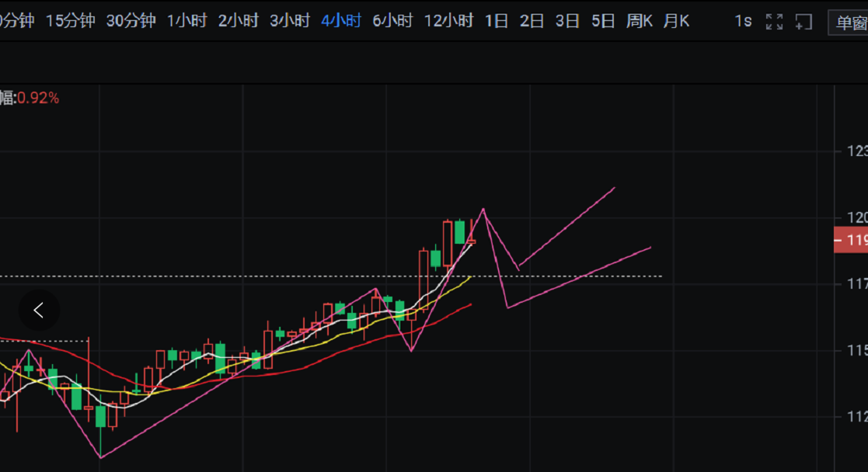Screen dimensions: 868x472
Task: Select the highlighted 4小时 tab
Action: pyautogui.click(x=342, y=21)
